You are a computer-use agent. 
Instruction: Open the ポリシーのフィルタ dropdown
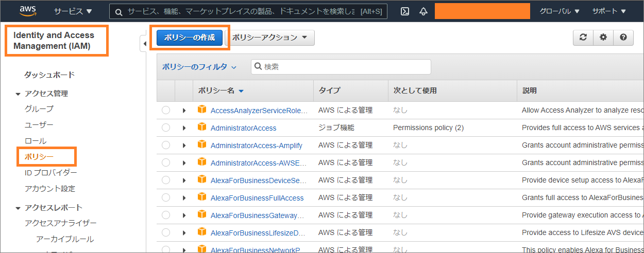(x=199, y=67)
